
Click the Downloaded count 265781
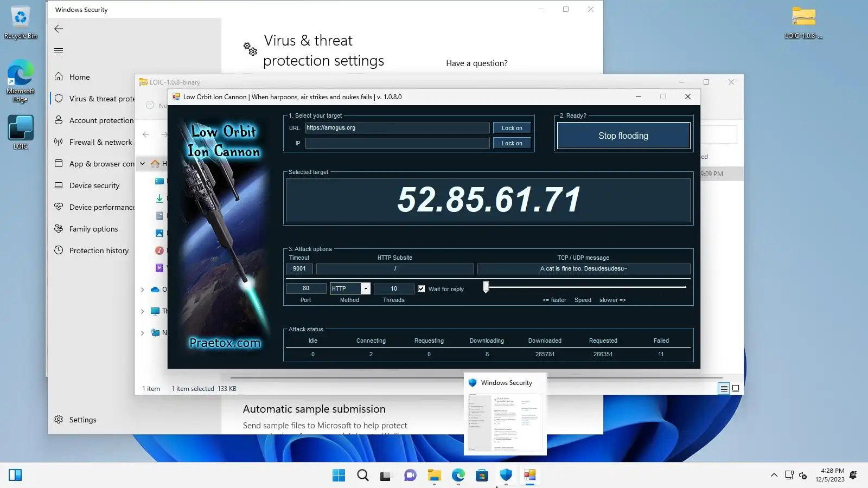(545, 354)
